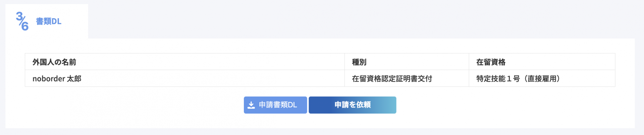Select the 特定技能１号（直接雇用） cell
This screenshot has width=644, height=135.
(518, 79)
